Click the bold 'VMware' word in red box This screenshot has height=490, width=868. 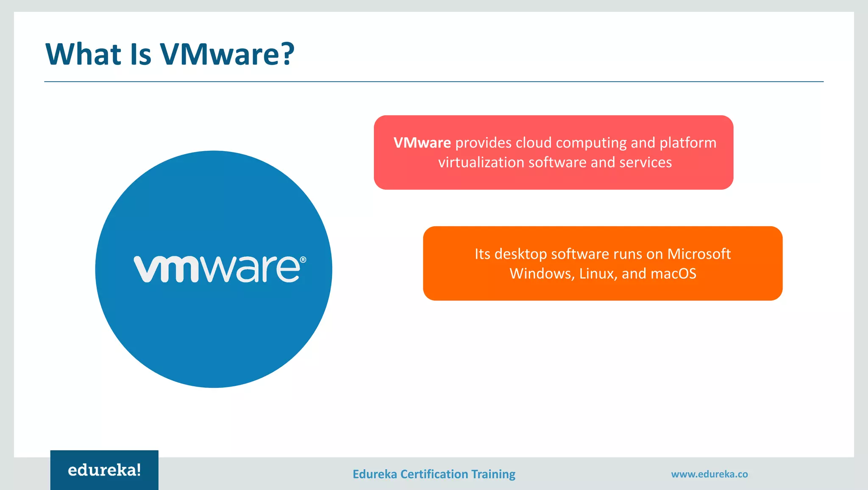[422, 143]
